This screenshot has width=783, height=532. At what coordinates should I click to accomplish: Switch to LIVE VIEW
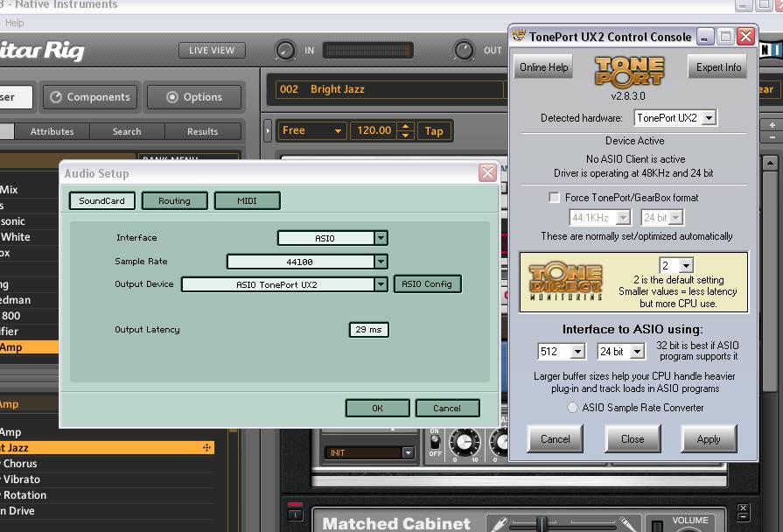212,51
